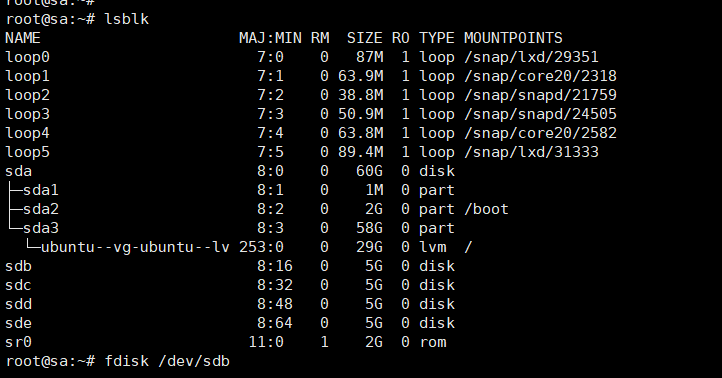Click the 63.9M size of loop1

361,76
